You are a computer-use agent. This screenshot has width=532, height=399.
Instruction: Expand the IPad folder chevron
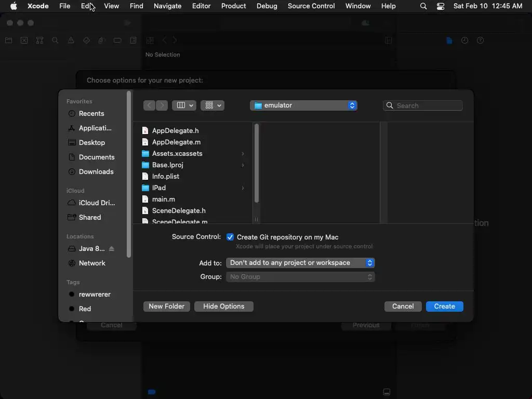tap(243, 188)
